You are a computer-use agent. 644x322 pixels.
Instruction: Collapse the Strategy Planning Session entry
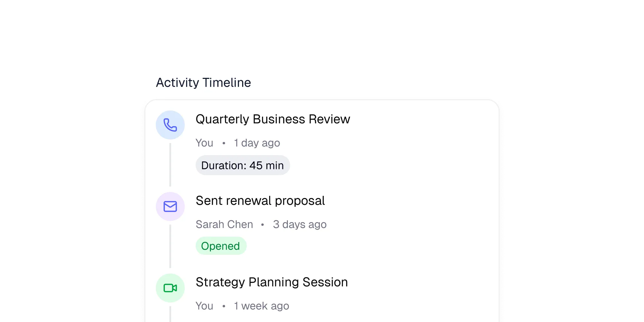coord(272,282)
